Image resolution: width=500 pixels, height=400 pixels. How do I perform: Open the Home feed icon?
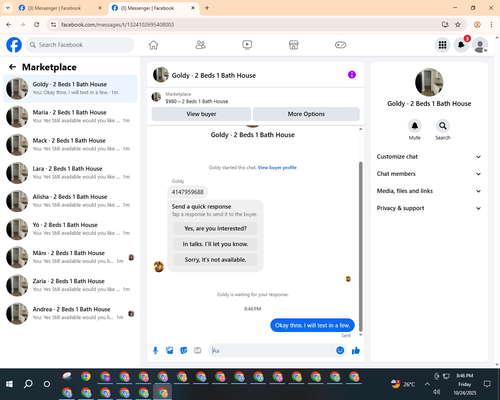(153, 45)
